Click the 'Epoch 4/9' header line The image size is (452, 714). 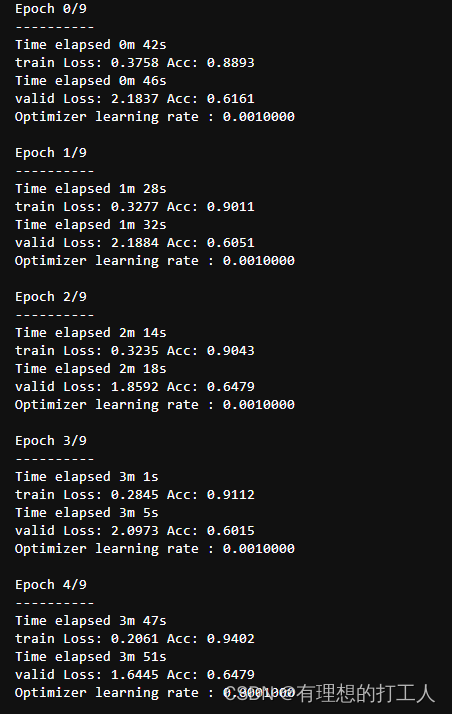(x=51, y=584)
